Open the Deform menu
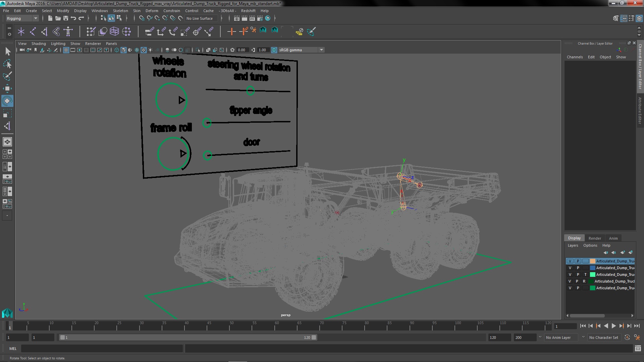The image size is (644, 362). (152, 11)
